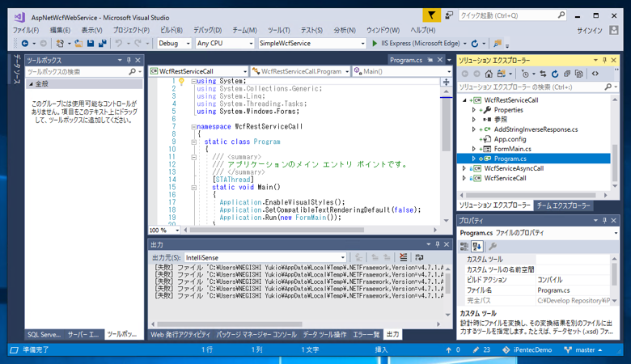Click Show All Files icon
Image resolution: width=631 pixels, height=364 pixels.
[578, 74]
